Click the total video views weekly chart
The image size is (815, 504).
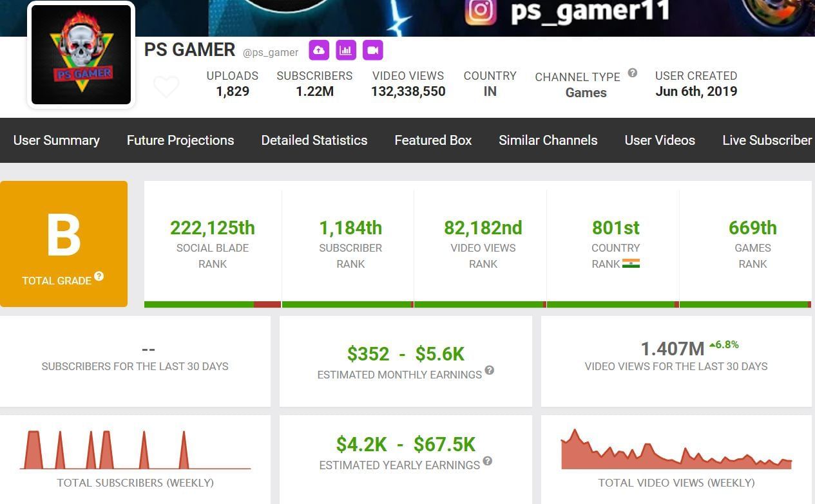(676, 451)
